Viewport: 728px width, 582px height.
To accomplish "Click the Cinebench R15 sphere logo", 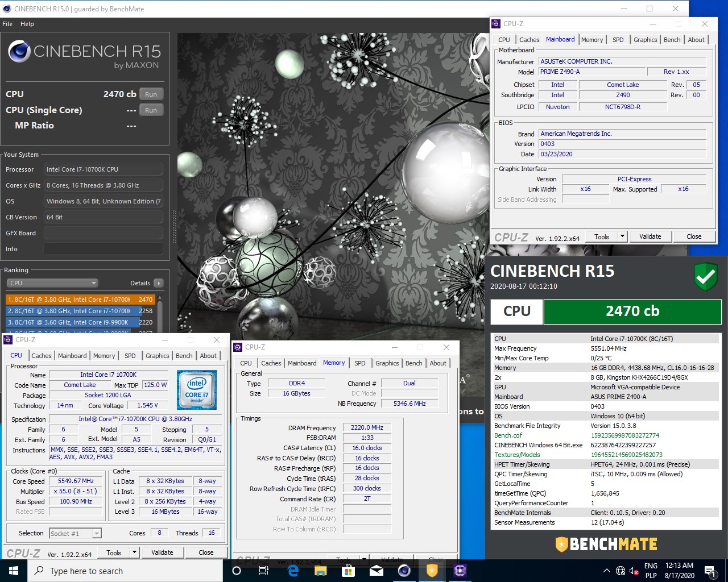I will tap(19, 52).
